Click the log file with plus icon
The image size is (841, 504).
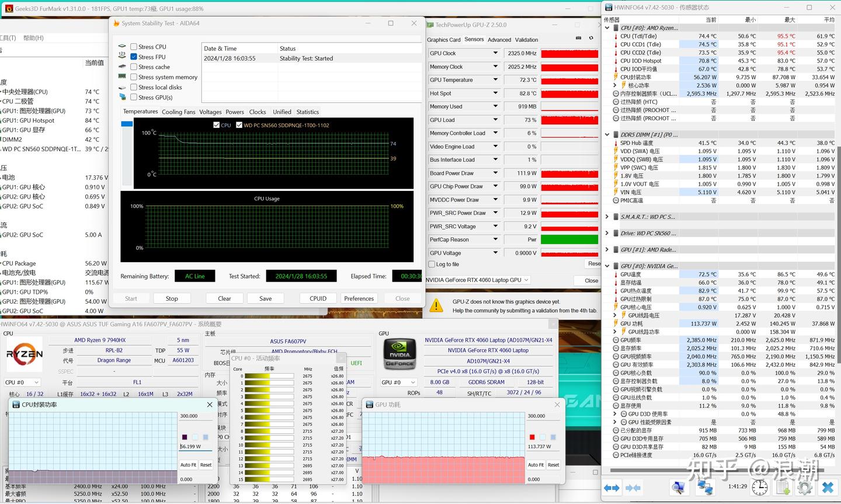(x=782, y=488)
